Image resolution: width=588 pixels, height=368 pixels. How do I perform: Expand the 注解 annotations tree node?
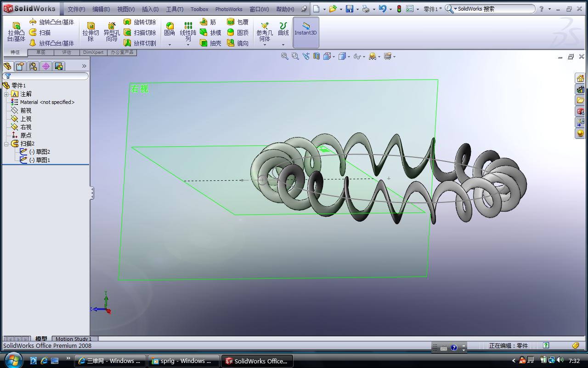(6, 94)
